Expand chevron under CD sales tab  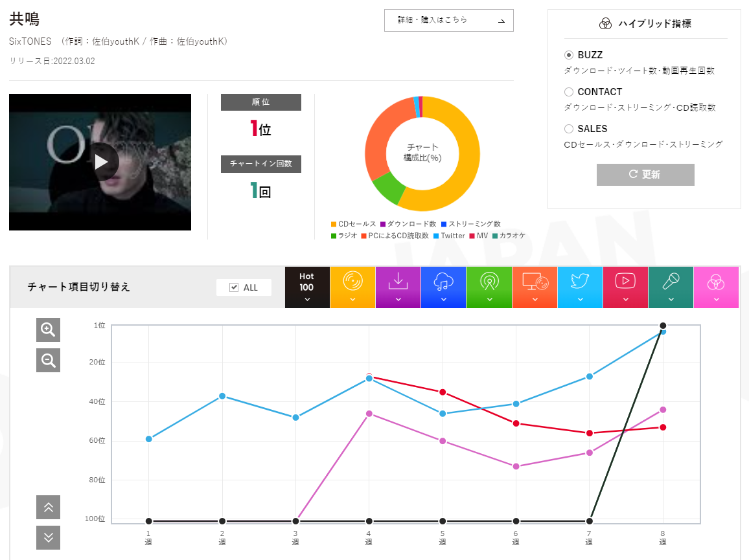[352, 299]
